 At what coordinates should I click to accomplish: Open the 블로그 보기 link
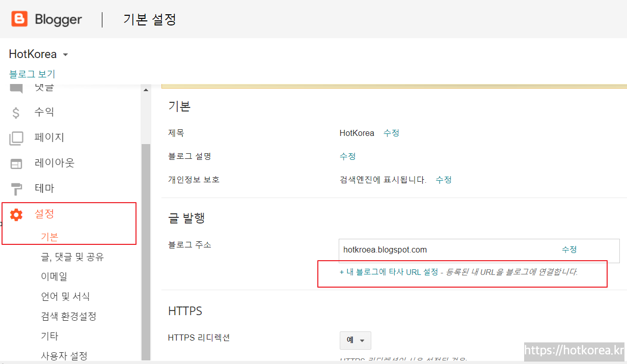click(32, 74)
